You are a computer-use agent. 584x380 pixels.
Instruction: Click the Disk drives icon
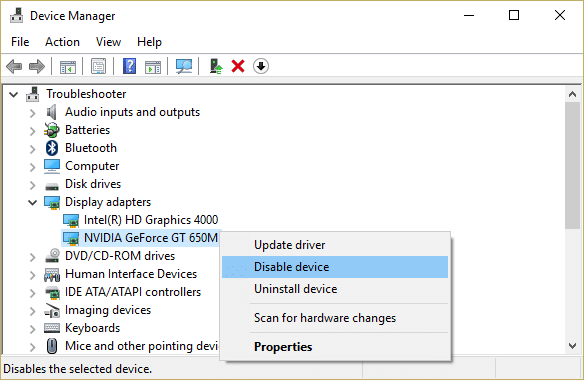(x=52, y=186)
